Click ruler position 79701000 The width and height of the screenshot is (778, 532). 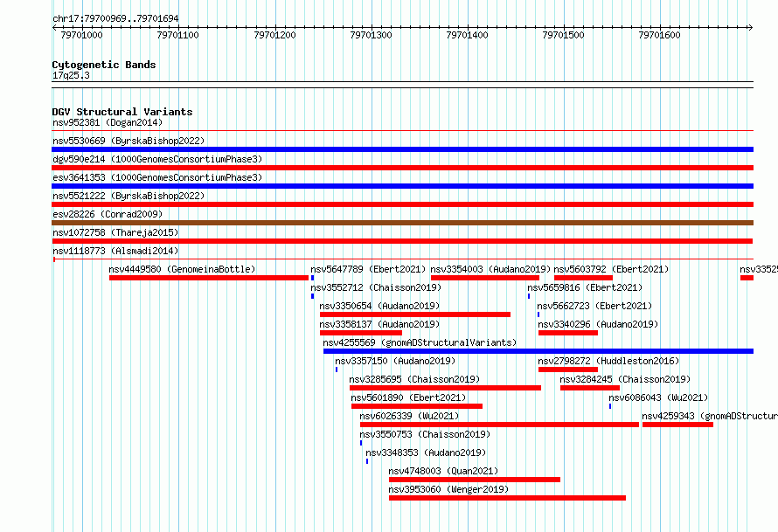[x=82, y=35]
